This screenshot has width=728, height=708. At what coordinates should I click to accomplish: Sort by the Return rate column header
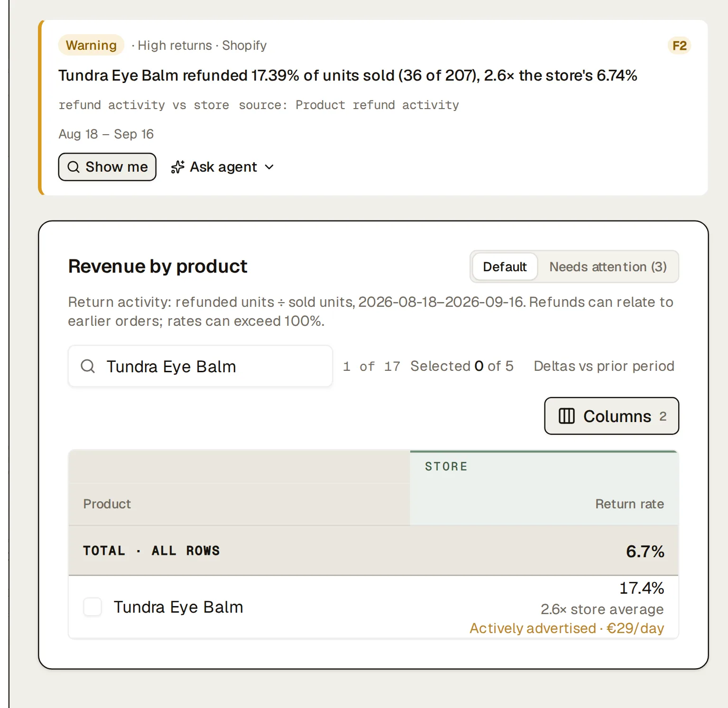(629, 504)
